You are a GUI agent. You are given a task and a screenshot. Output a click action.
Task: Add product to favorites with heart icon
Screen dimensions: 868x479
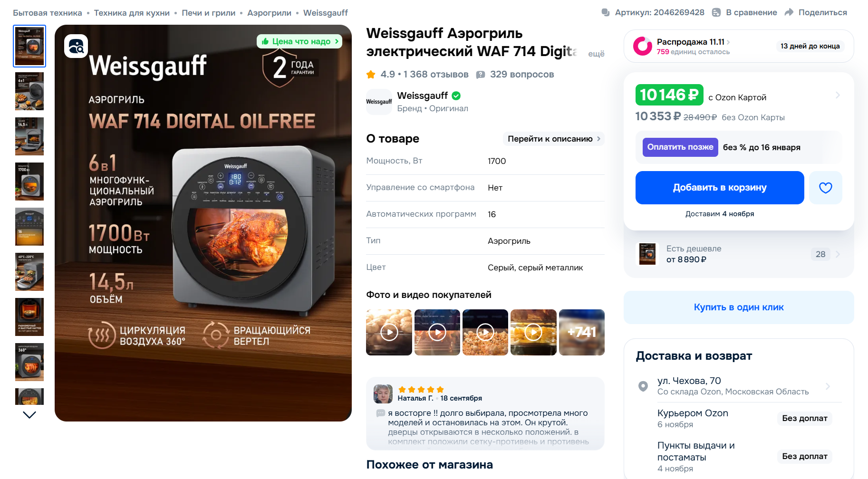coord(825,188)
